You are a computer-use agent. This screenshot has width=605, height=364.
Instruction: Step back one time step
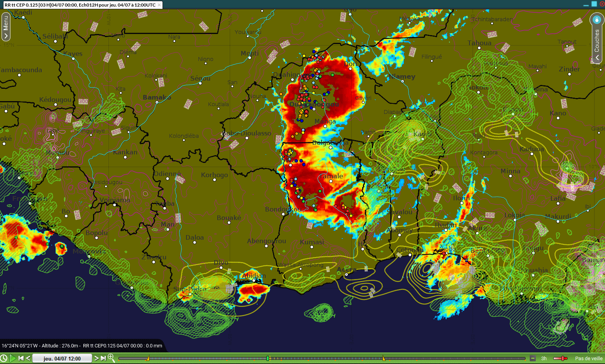click(x=28, y=358)
